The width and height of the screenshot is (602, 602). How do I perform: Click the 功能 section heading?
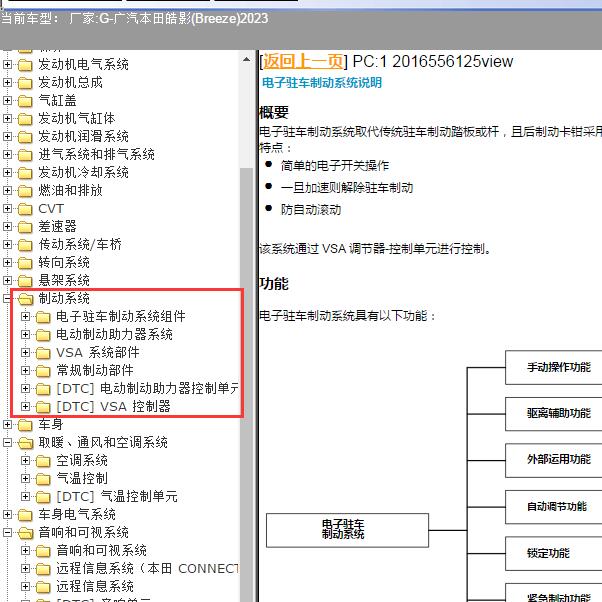tap(274, 284)
